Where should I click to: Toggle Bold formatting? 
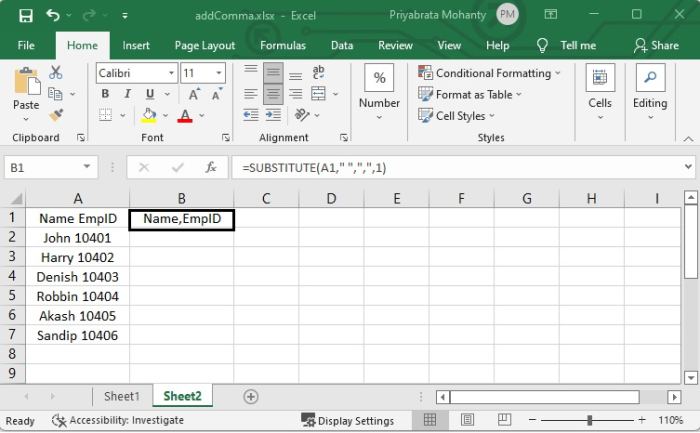pyautogui.click(x=105, y=94)
